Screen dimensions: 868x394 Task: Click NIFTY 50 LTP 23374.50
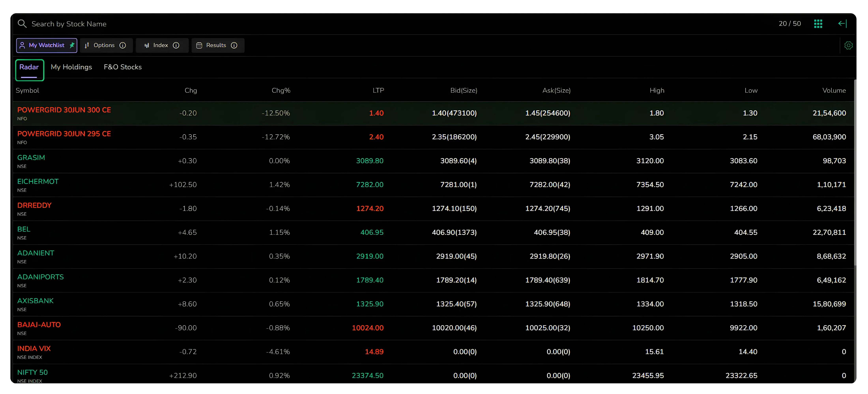tap(368, 376)
